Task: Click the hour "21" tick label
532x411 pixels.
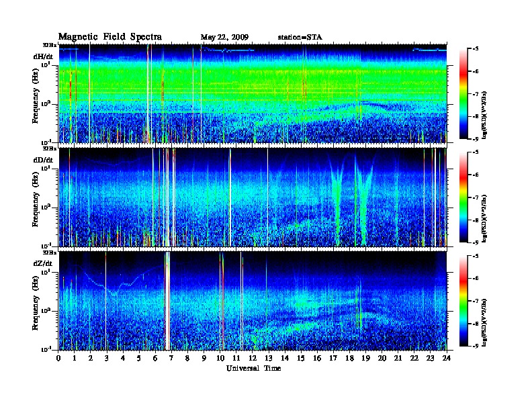Action: 398,358
